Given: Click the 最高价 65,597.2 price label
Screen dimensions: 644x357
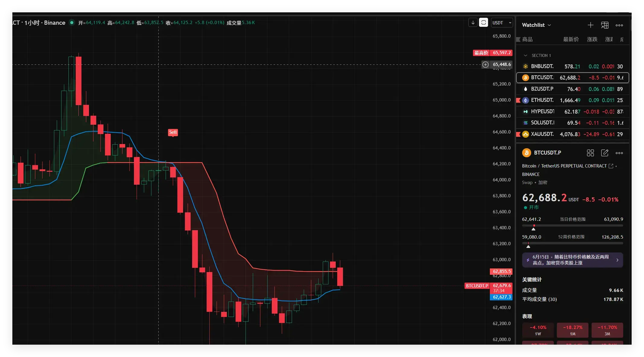Looking at the screenshot, I should point(493,53).
